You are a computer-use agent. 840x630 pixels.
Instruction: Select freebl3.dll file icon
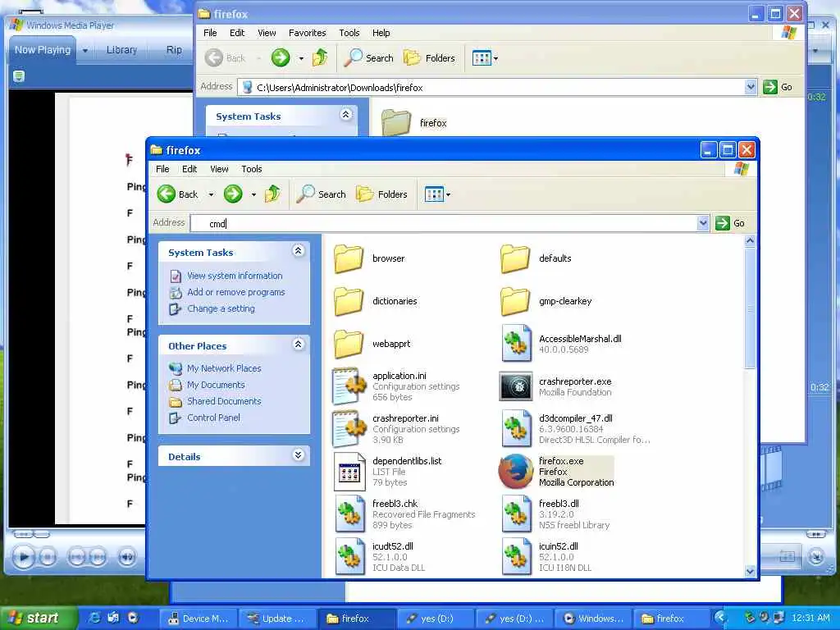(516, 514)
